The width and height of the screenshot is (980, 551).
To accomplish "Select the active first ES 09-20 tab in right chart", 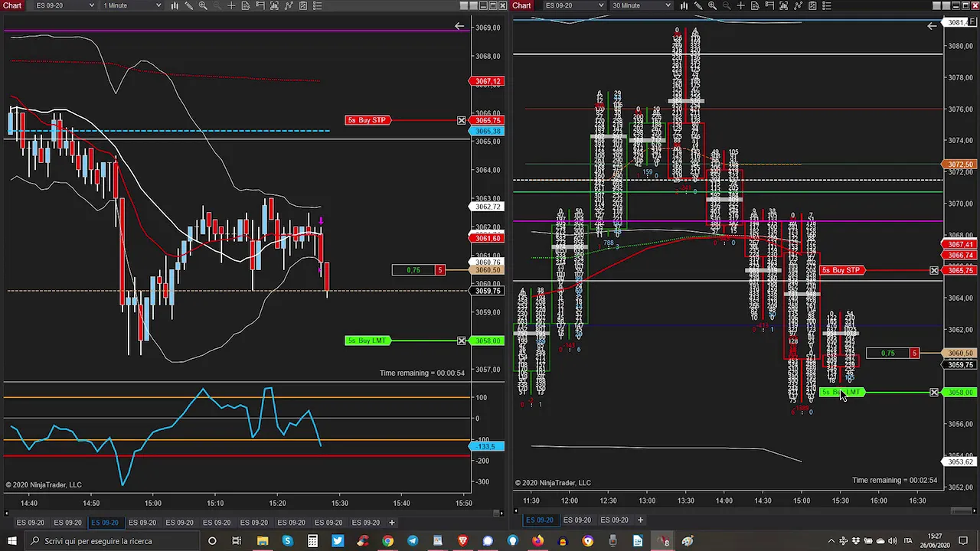I will pyautogui.click(x=540, y=520).
